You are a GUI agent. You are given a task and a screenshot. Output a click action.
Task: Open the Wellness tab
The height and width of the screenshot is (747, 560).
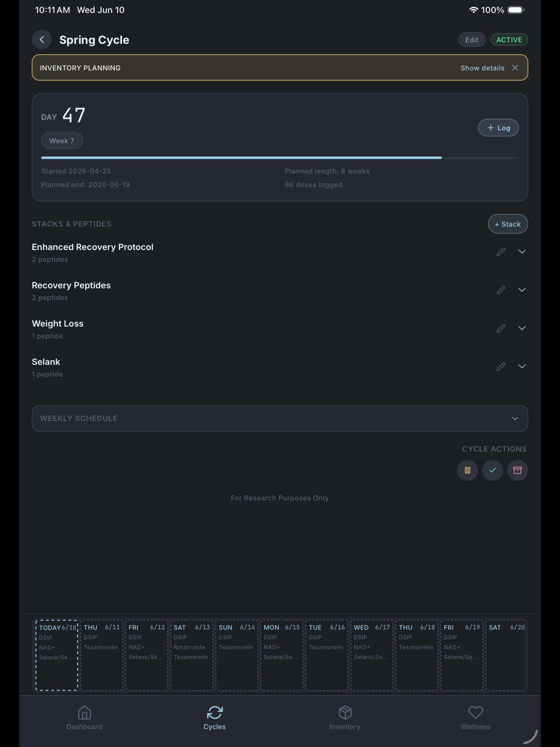[x=475, y=717]
